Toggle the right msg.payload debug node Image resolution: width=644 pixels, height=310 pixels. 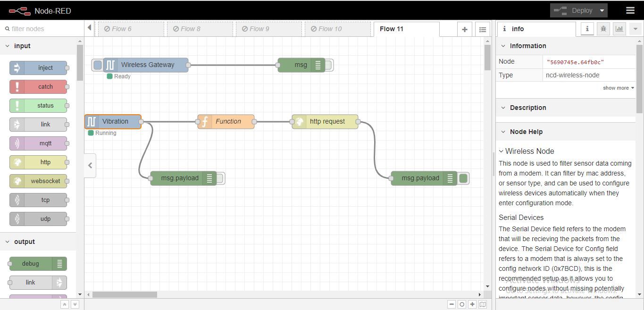pos(463,178)
